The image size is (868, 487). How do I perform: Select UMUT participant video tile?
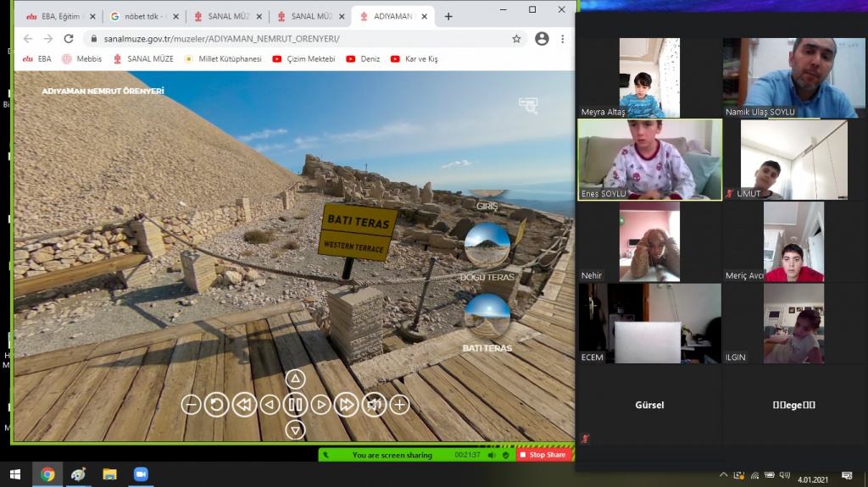793,159
